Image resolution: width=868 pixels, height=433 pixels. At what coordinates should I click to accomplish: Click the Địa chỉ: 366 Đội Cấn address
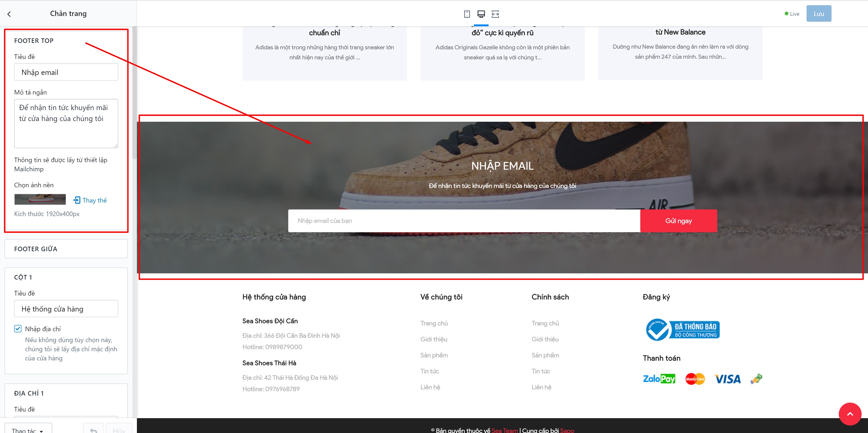(x=291, y=335)
